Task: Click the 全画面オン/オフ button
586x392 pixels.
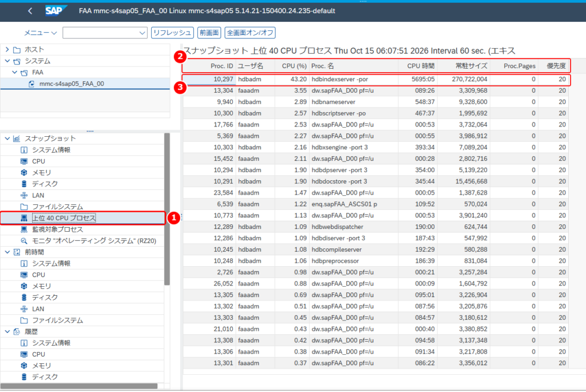Action: pyautogui.click(x=250, y=33)
